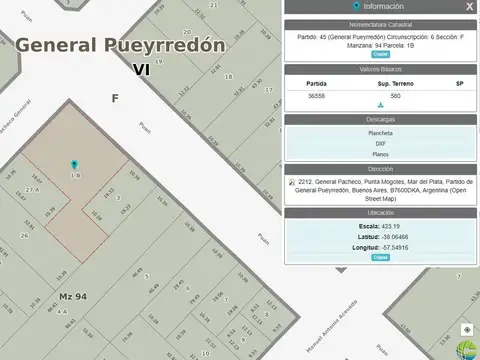This screenshot has width=480, height=360.
Task: Click the highlighted parcel label 1 B
Action: [75, 175]
